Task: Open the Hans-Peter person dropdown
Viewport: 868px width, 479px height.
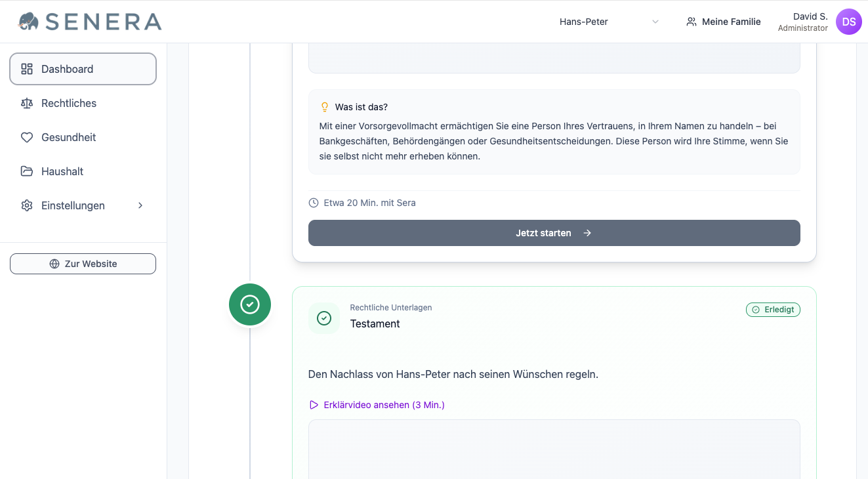Action: (608, 22)
